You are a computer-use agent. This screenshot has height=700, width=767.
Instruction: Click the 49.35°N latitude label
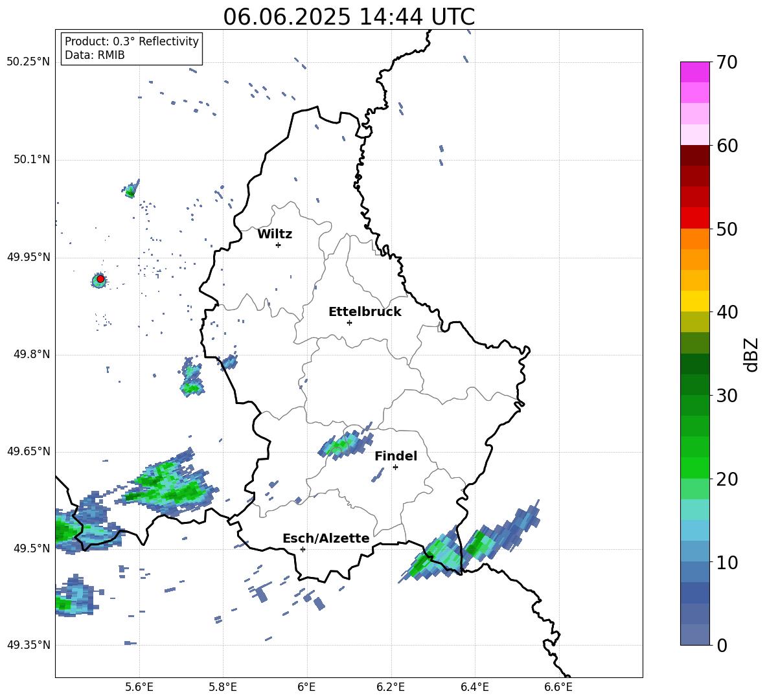click(x=28, y=645)
